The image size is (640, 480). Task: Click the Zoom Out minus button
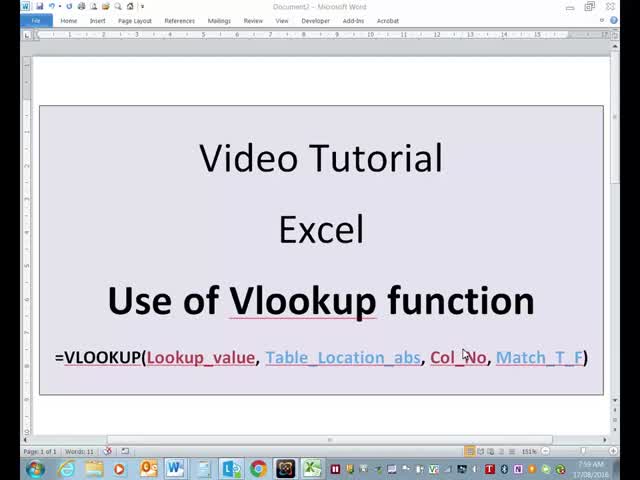pos(545,451)
